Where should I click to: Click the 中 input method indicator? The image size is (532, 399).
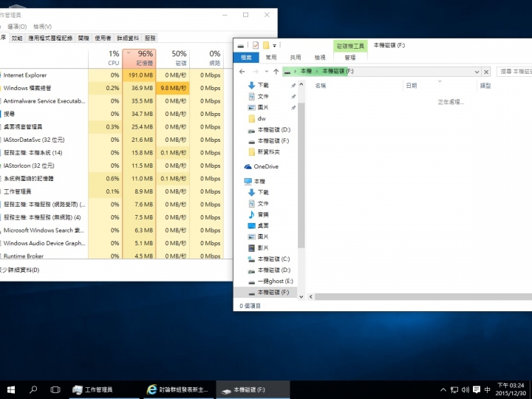point(487,389)
